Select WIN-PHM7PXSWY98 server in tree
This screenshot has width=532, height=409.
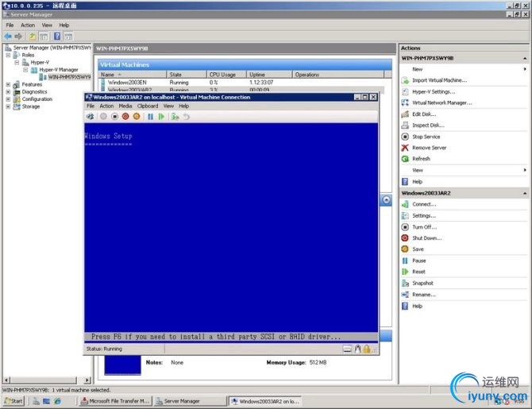pos(69,77)
